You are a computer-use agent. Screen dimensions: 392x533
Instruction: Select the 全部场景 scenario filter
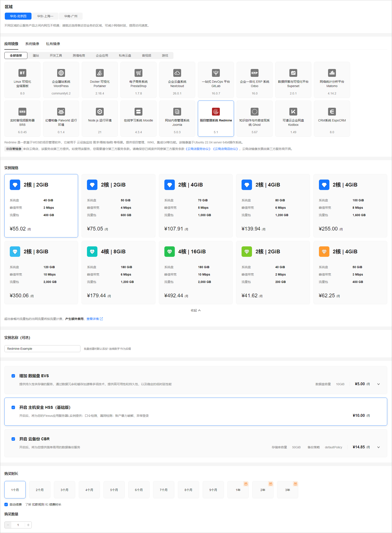coord(16,55)
